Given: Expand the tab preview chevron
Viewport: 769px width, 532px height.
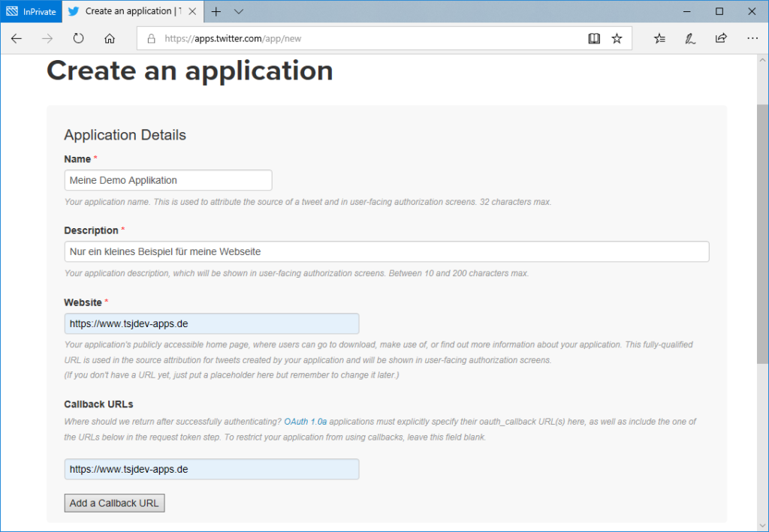Looking at the screenshot, I should pos(239,11).
